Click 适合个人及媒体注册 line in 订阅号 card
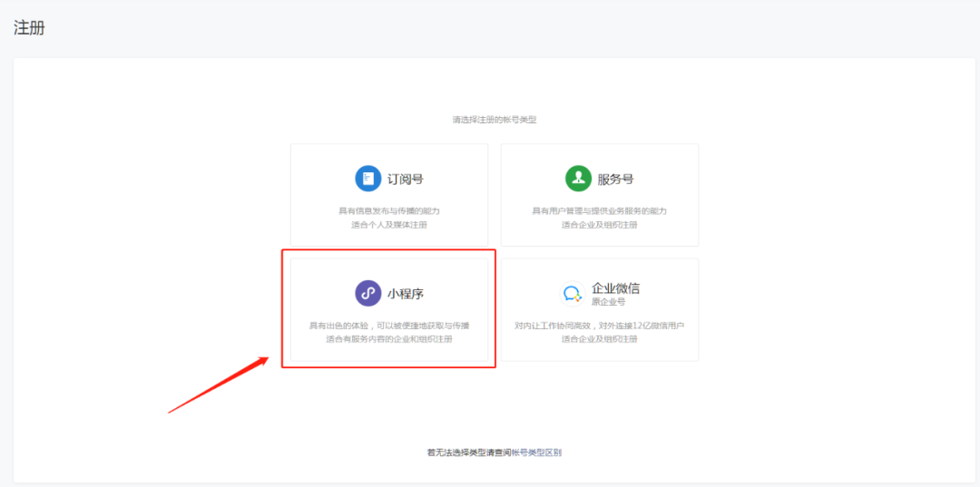Viewport: 980px width, 487px height. click(389, 224)
